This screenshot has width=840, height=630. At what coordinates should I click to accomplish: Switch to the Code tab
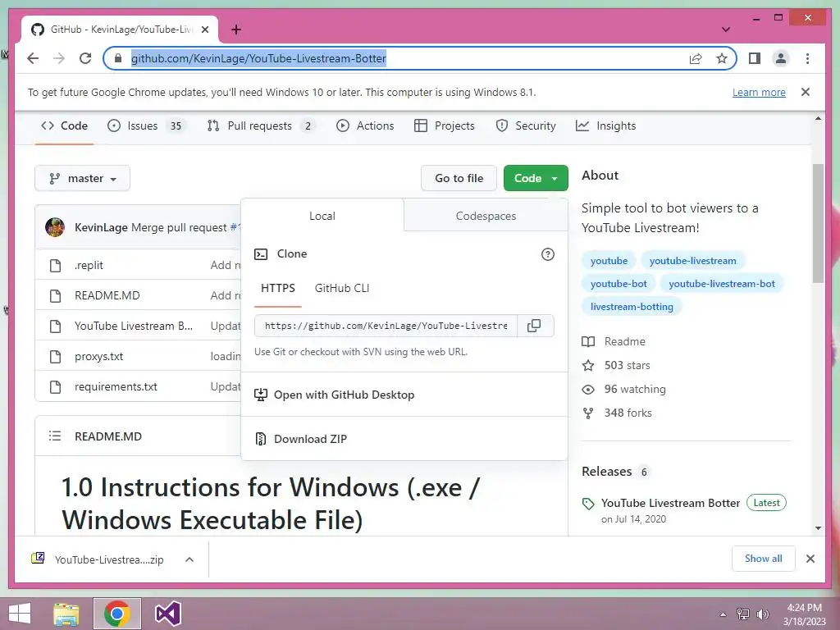pyautogui.click(x=64, y=126)
